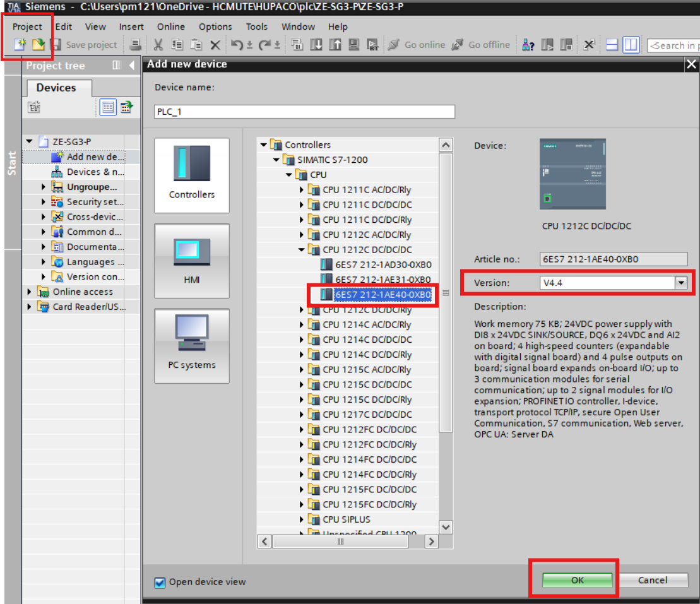The width and height of the screenshot is (700, 604).
Task: Open the Version V4.4 dropdown
Action: (681, 283)
